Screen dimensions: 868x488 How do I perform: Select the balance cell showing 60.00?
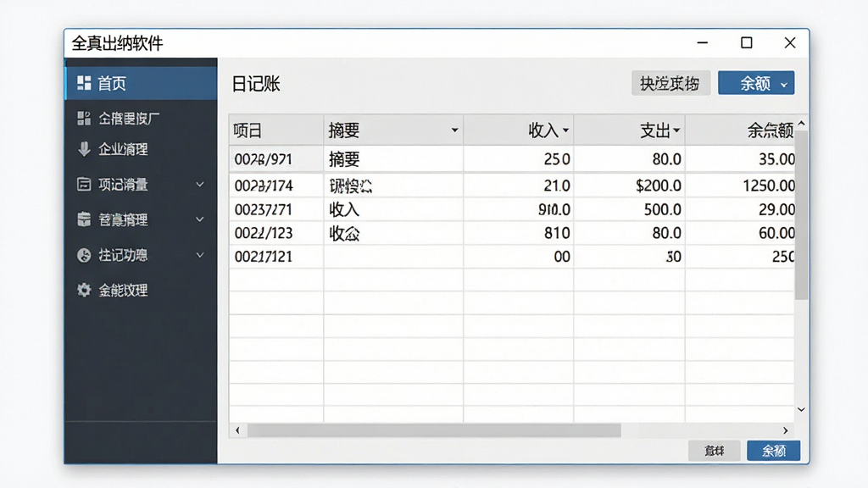click(740, 233)
